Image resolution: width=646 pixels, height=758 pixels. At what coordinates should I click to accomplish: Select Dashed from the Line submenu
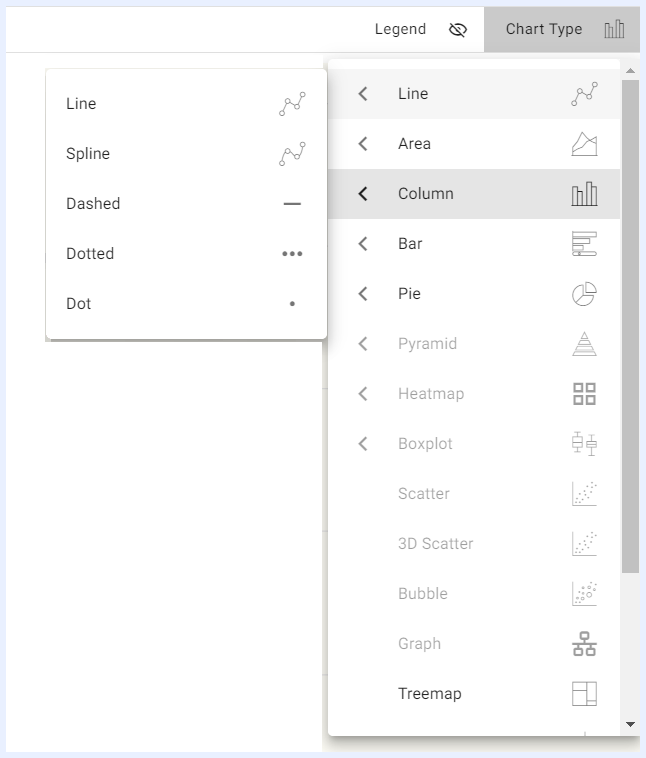click(x=186, y=204)
